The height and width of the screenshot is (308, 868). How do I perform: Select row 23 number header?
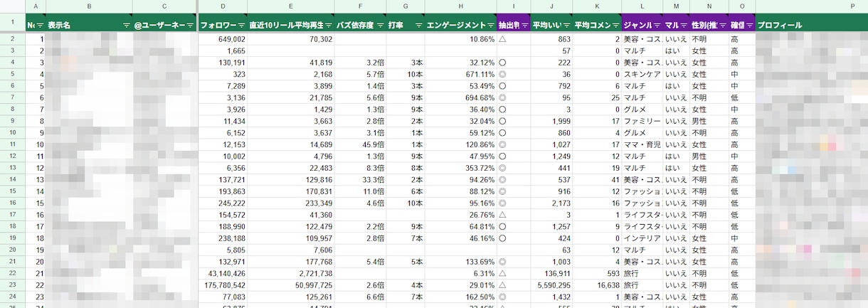(x=12, y=285)
